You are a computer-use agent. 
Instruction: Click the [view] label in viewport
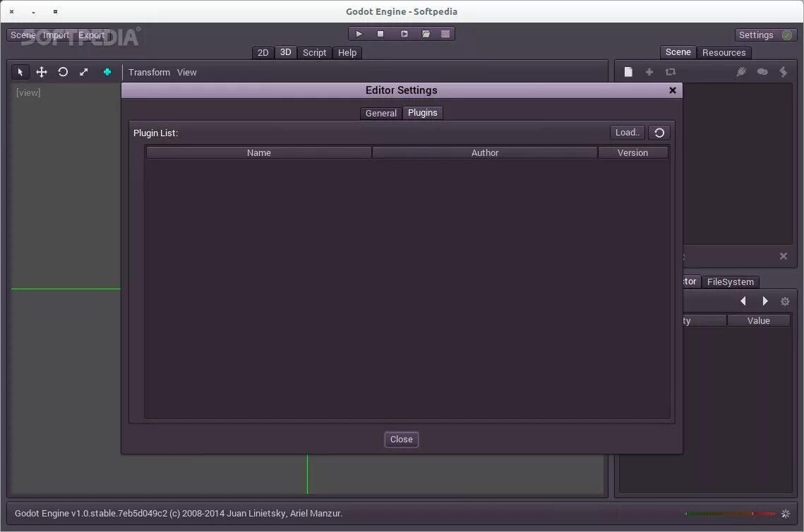coord(28,92)
